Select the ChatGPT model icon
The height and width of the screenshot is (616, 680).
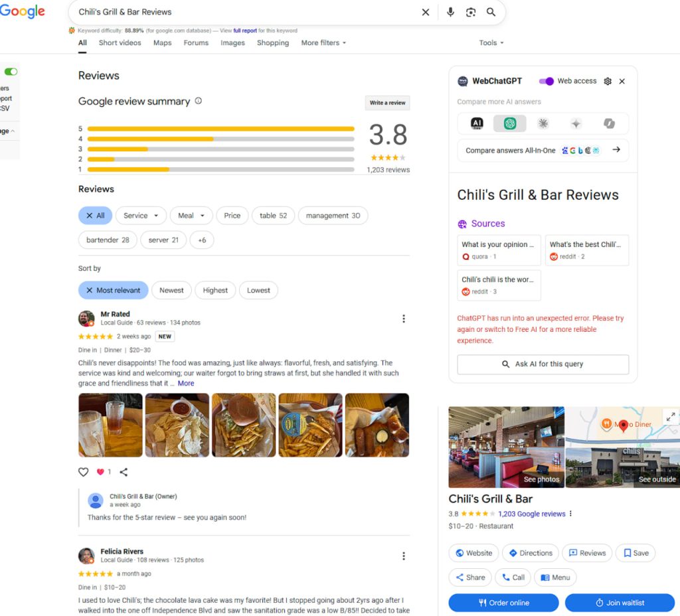[510, 123]
